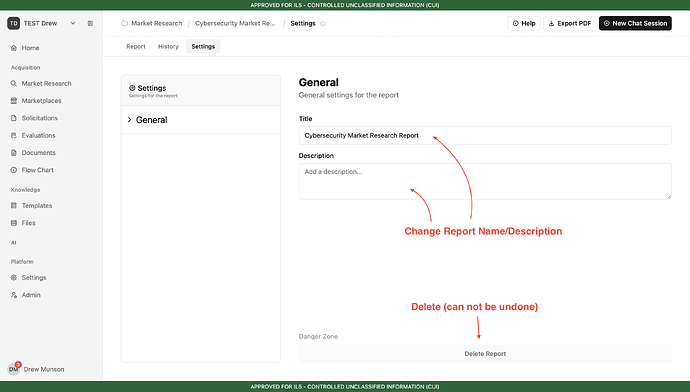
Task: Click the TEST Drew workspace name
Action: 40,23
